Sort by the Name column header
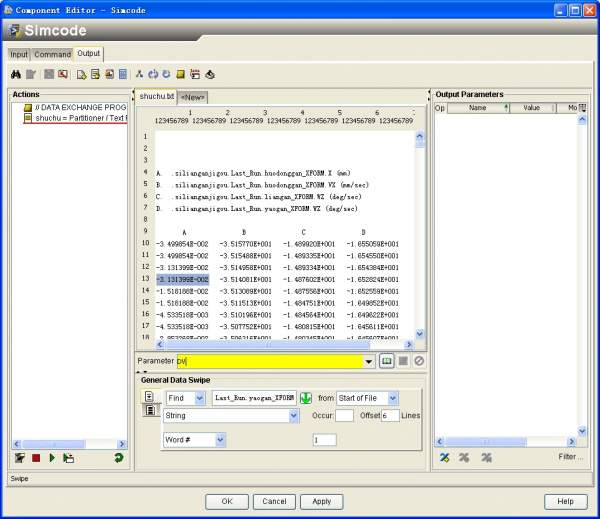This screenshot has width=600, height=519. (x=478, y=108)
